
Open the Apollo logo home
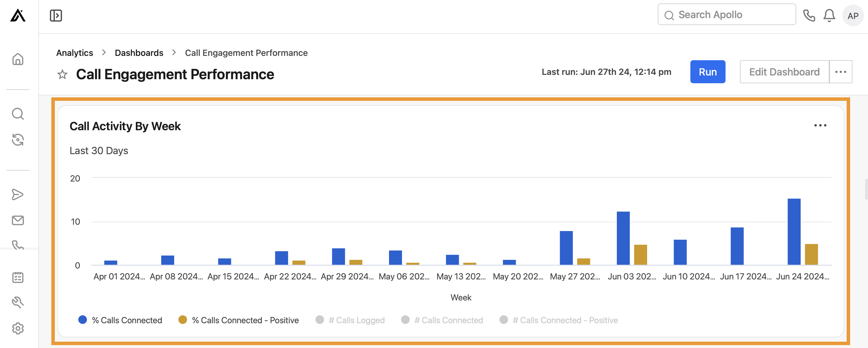18,16
